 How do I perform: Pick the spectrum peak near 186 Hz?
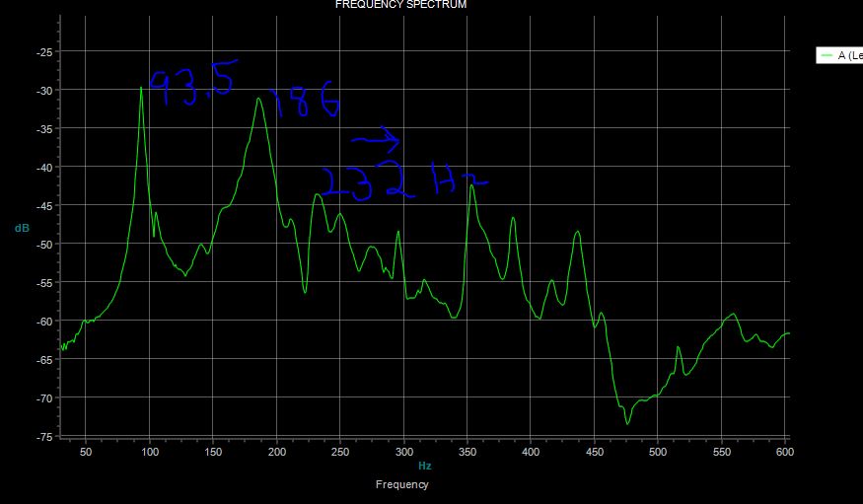pyautogui.click(x=258, y=99)
